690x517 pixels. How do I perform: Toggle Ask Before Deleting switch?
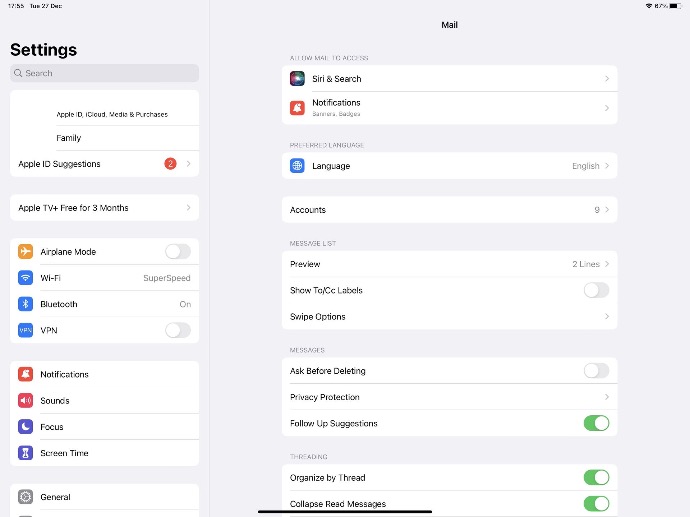596,371
